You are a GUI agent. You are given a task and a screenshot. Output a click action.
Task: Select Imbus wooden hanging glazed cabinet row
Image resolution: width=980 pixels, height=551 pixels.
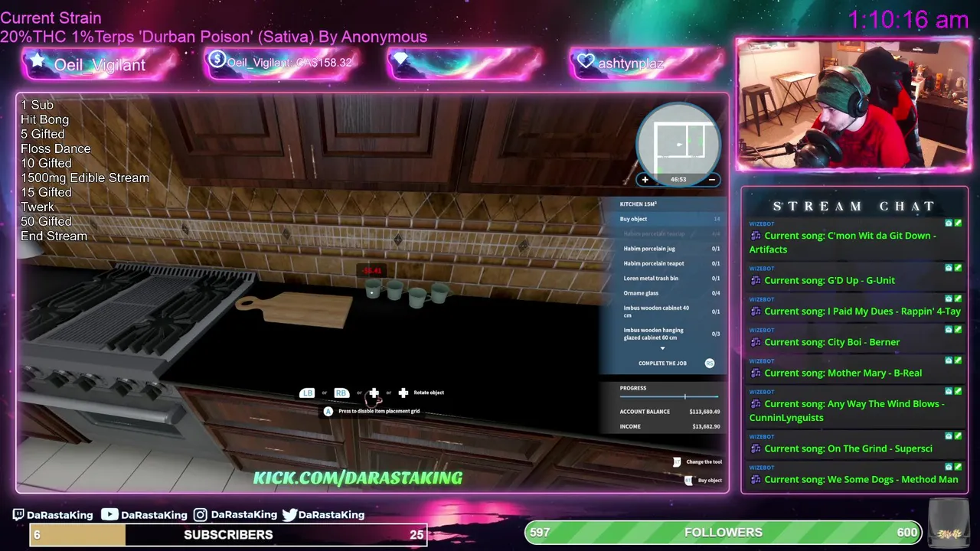tap(671, 334)
